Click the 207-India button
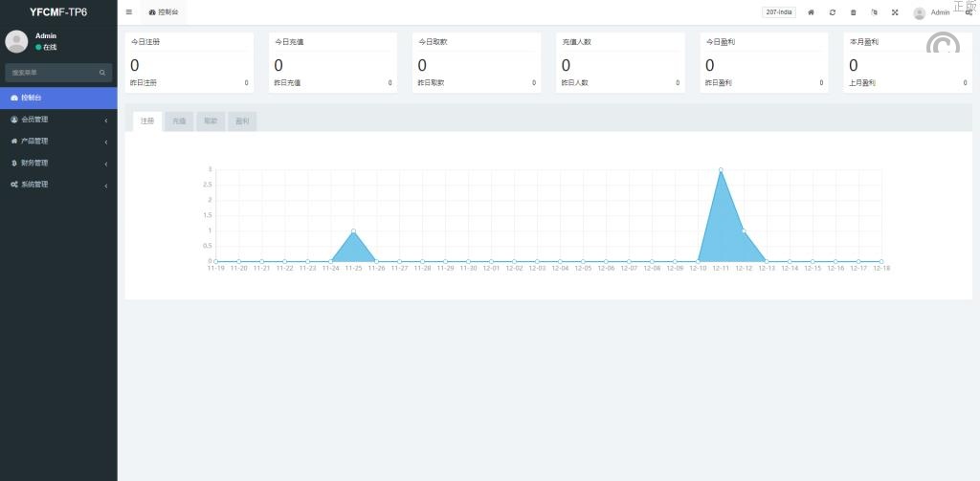The image size is (980, 481). pyautogui.click(x=778, y=12)
